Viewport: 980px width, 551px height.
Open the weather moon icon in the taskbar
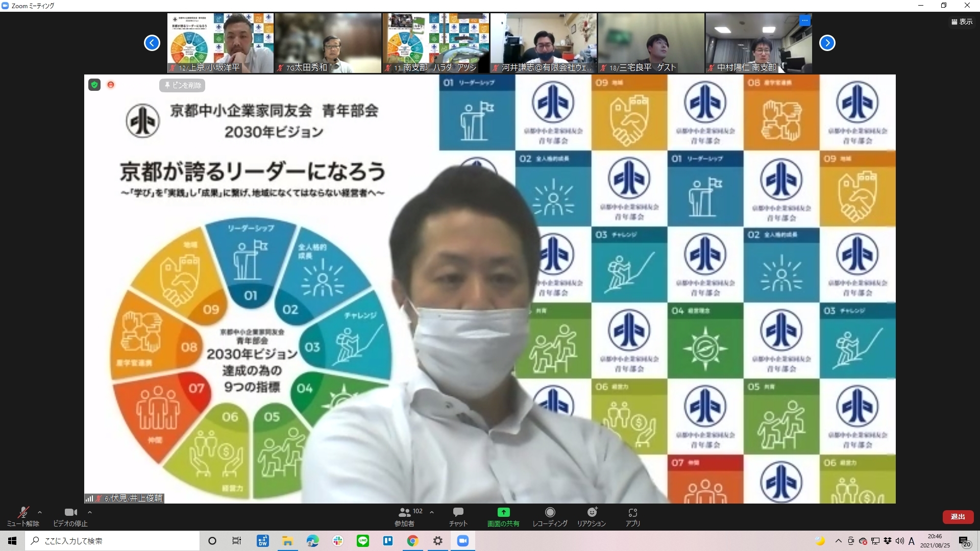[820, 541]
